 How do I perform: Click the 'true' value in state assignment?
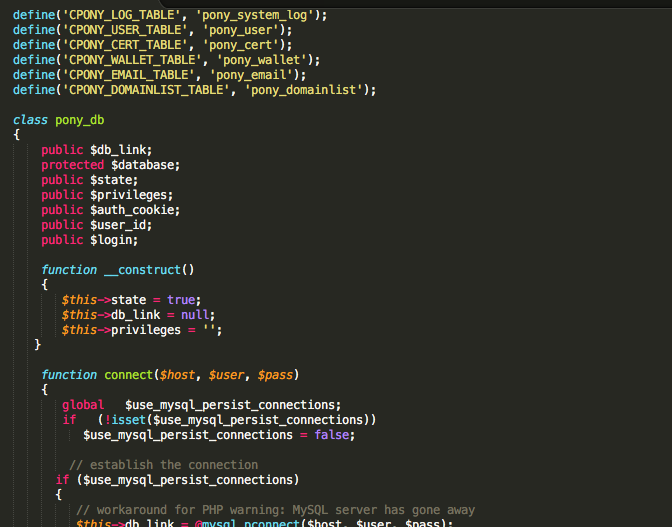click(x=181, y=300)
